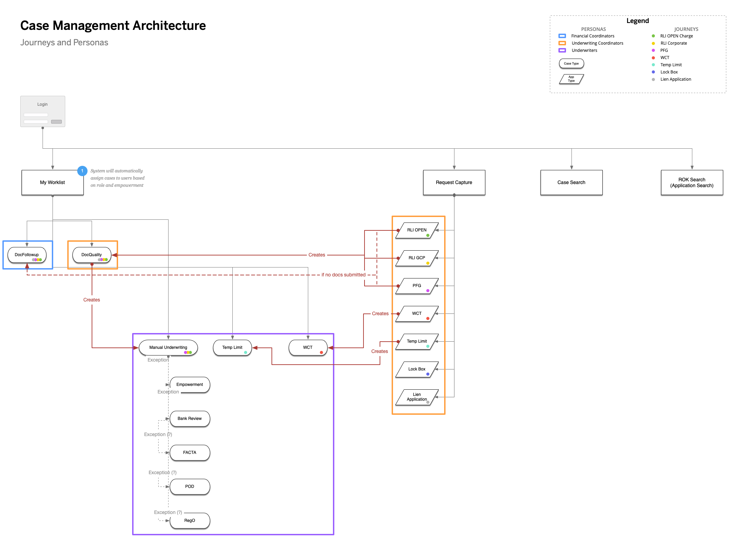Click the Empowerment case node
Screen dimensions: 751x560
pos(190,385)
